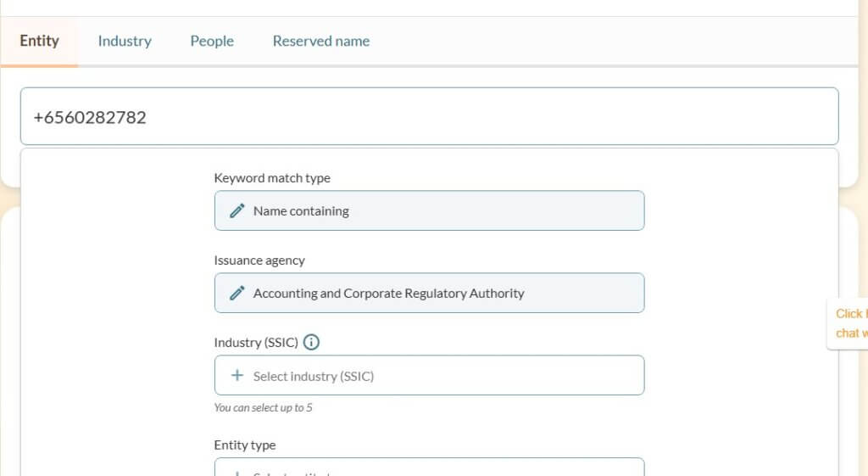
Task: Click the pencil icon beside Name containing
Action: (237, 210)
